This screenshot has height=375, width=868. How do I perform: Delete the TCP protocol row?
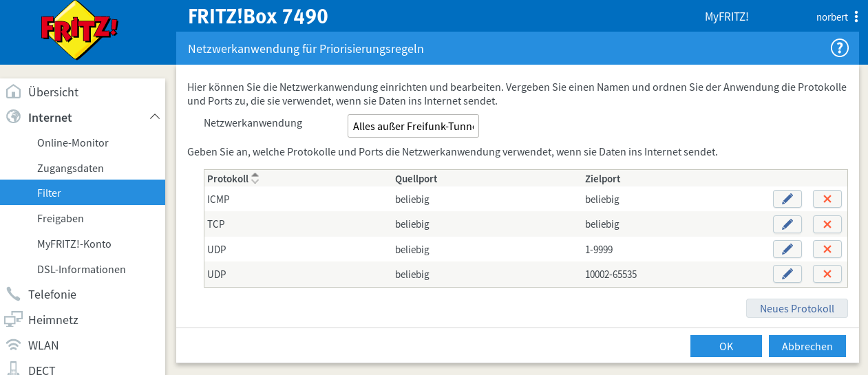point(827,224)
